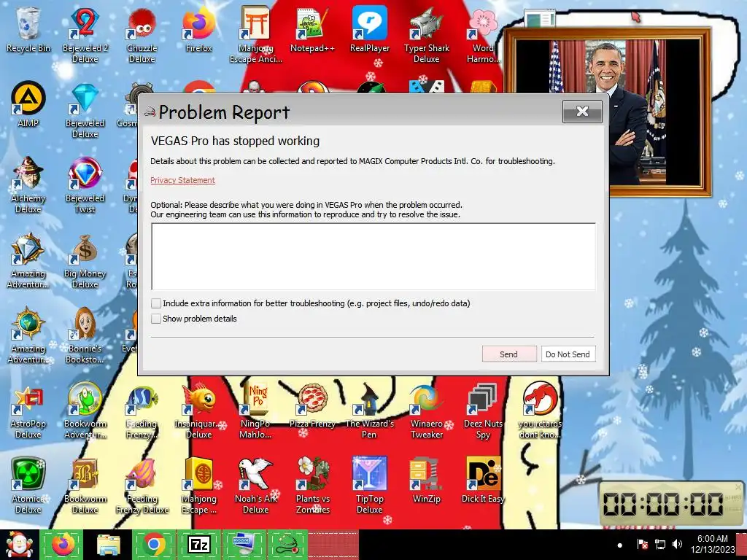The height and width of the screenshot is (560, 747).
Task: Open Chrome from the taskbar
Action: [153, 544]
